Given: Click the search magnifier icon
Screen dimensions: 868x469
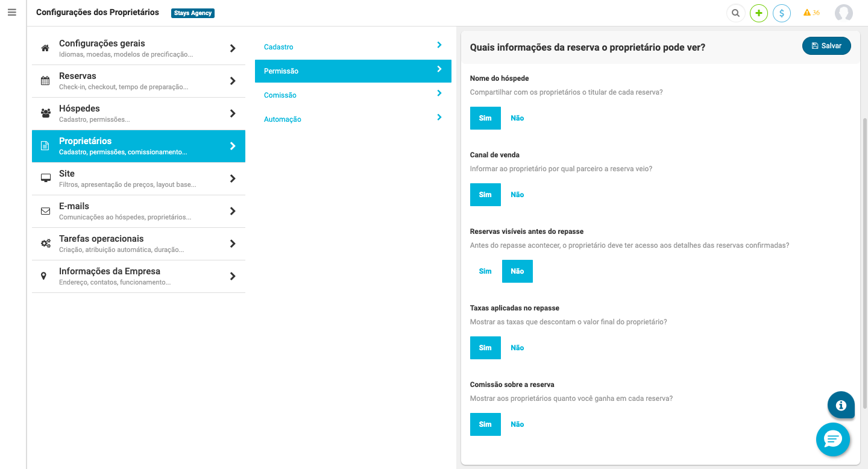Looking at the screenshot, I should 735,13.
